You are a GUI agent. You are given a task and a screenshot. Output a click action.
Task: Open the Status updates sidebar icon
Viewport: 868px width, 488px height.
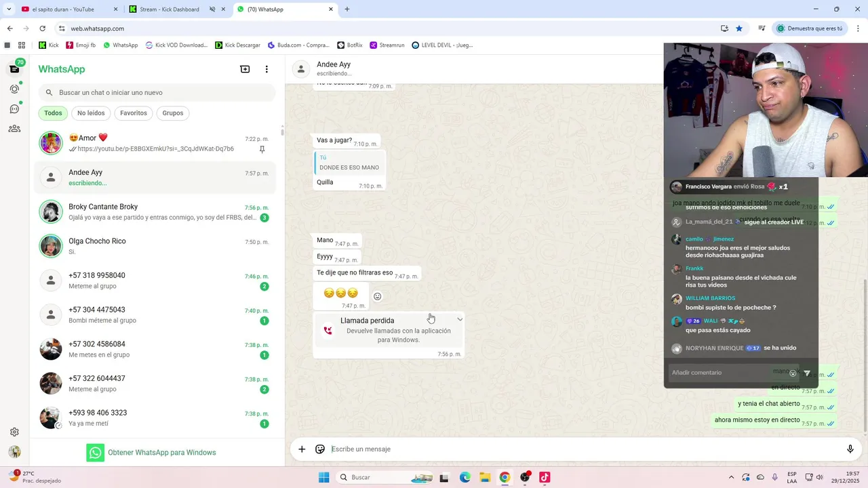point(14,89)
